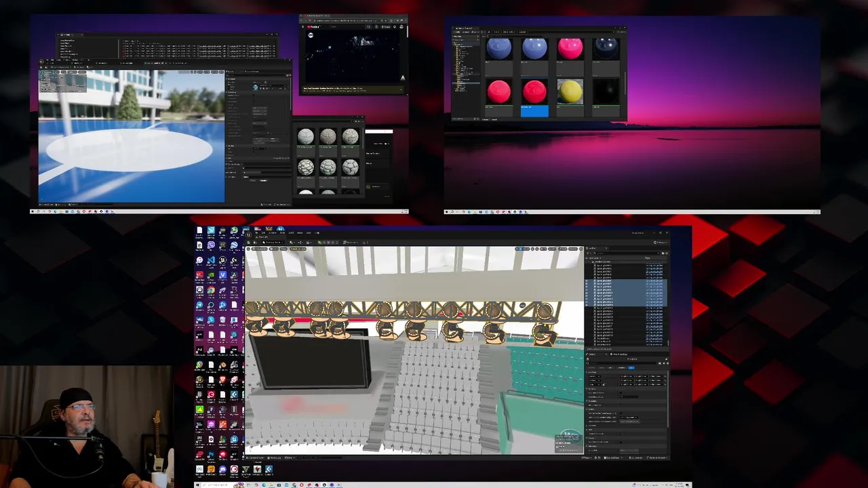Viewport: 868px width, 488px height.
Task: Click green Play button in auditorium editor toolbar
Action: coord(319,243)
